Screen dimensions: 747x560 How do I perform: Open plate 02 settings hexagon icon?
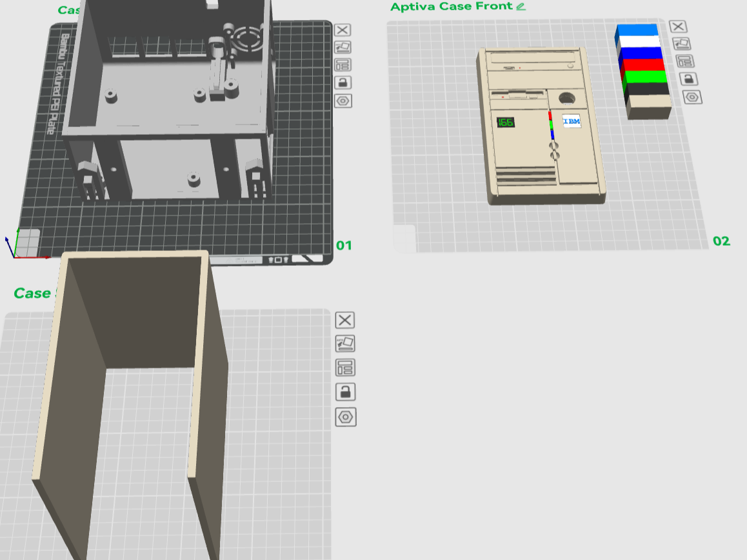coord(692,97)
